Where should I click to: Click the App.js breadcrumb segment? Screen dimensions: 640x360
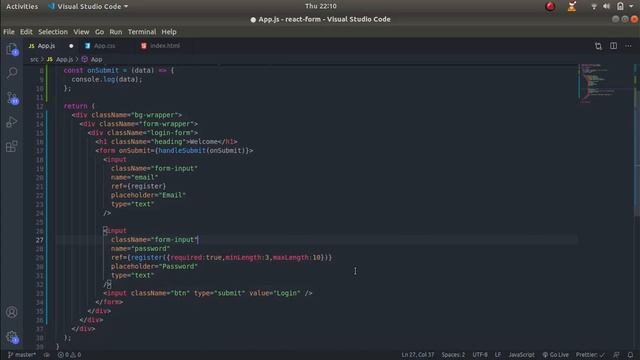pyautogui.click(x=60, y=60)
